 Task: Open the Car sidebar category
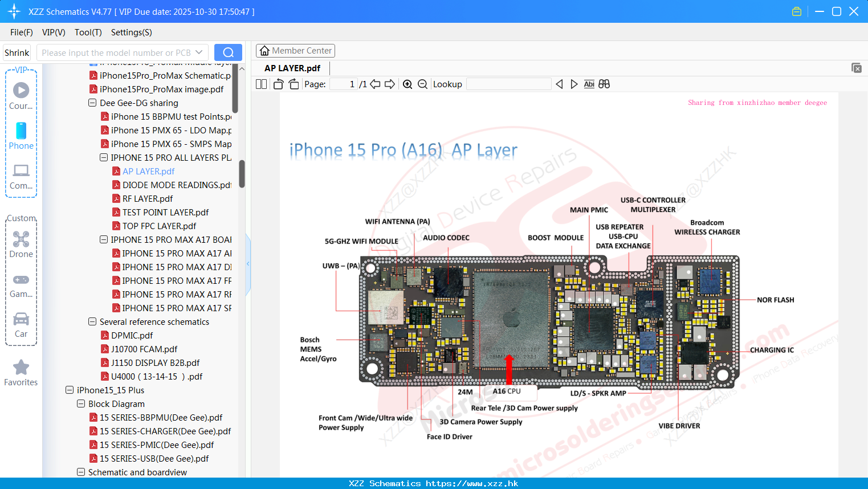pos(21,324)
